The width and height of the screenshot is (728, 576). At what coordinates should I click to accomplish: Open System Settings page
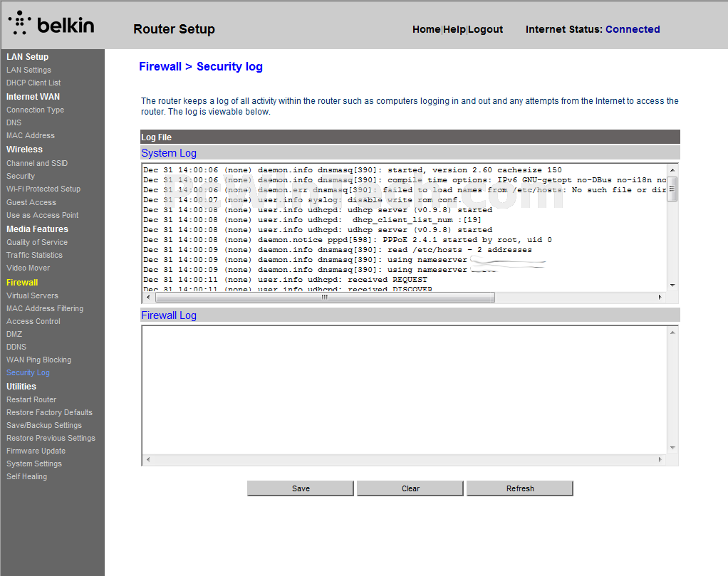34,464
